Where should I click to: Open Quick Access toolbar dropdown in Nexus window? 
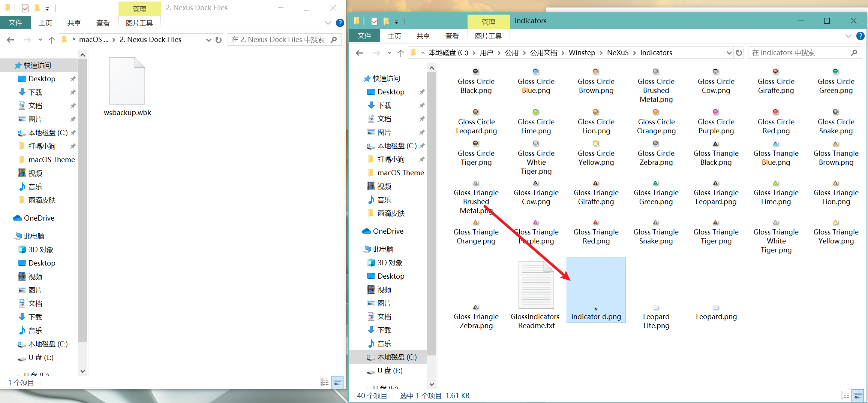tap(47, 8)
